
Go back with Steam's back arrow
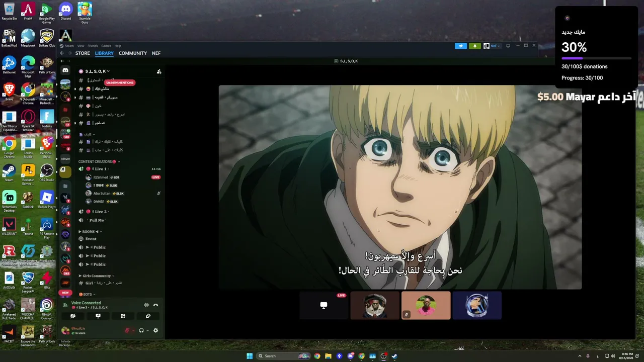point(62,53)
